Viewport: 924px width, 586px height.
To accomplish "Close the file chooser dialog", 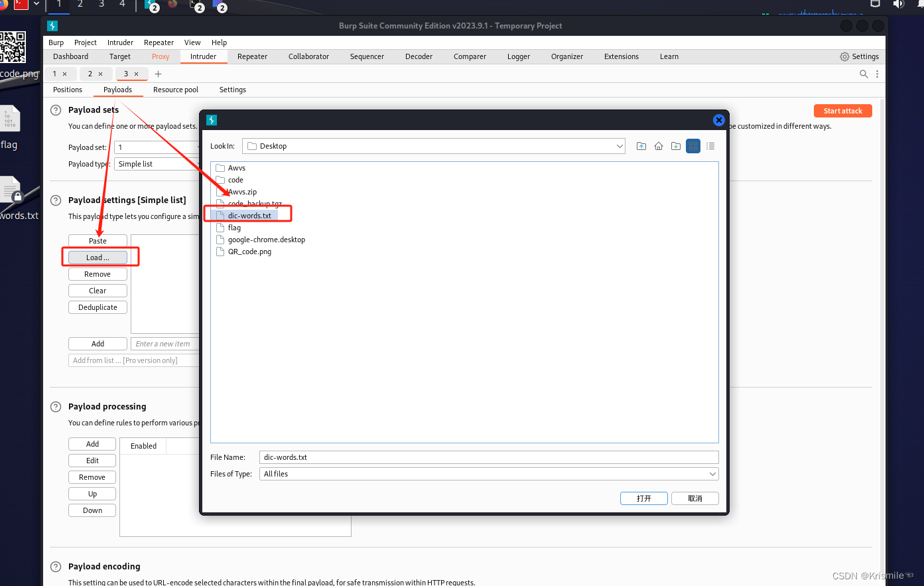I will tap(718, 120).
